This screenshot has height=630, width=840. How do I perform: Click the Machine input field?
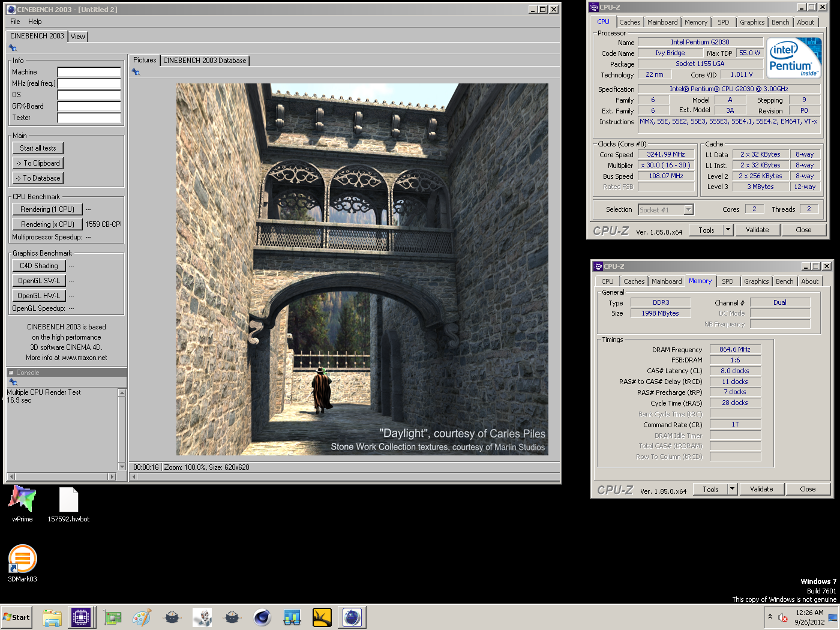pyautogui.click(x=89, y=72)
